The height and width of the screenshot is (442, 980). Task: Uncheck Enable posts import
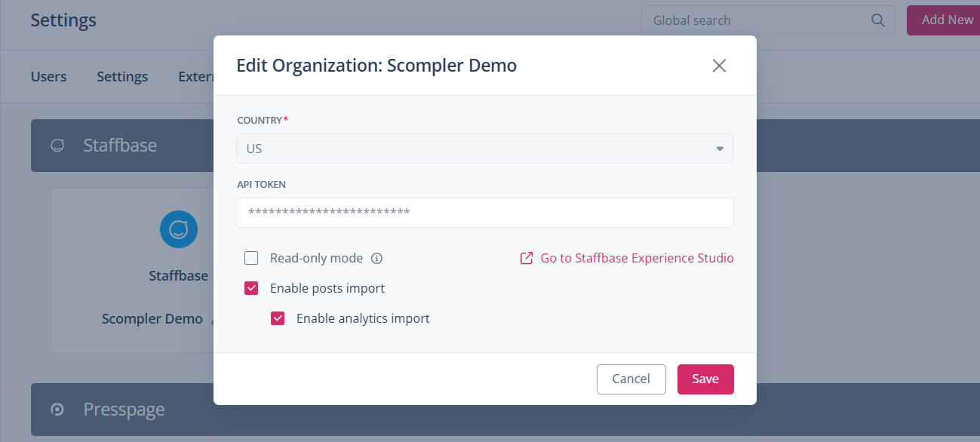click(x=251, y=288)
